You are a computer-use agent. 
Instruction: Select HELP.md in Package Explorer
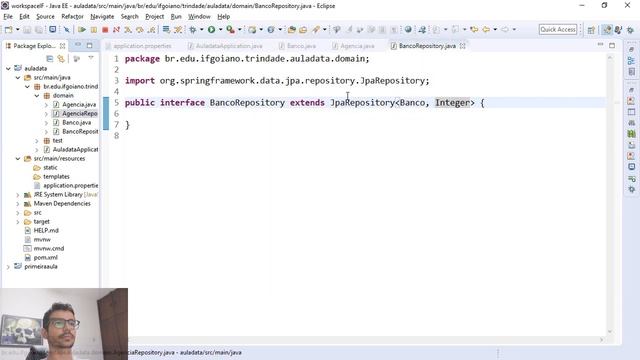tap(46, 231)
